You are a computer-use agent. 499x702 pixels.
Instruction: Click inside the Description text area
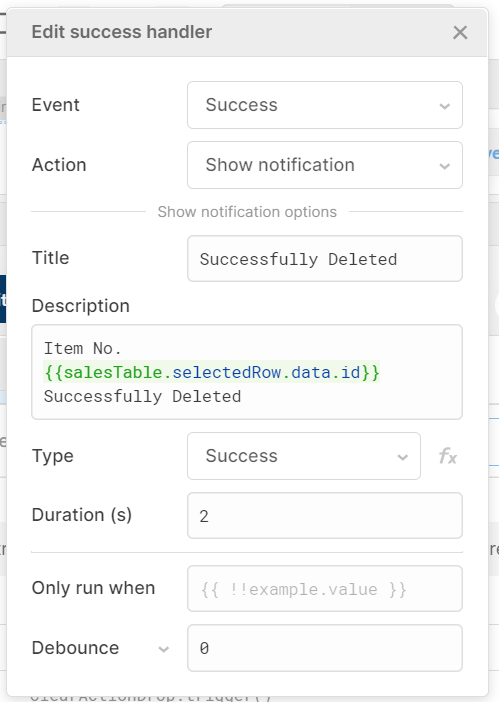(247, 372)
